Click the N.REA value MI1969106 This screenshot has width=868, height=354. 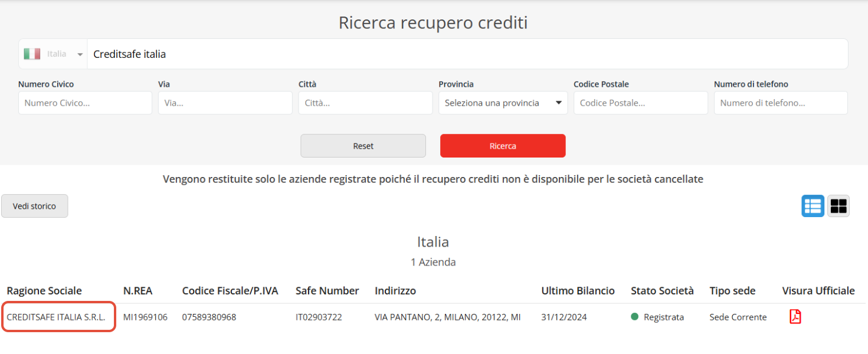point(145,317)
